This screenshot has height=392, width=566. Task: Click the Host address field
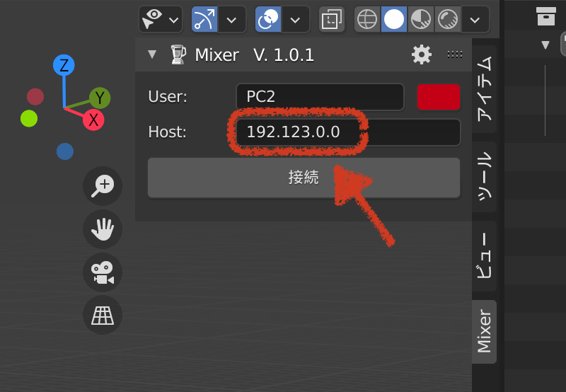[x=348, y=132]
